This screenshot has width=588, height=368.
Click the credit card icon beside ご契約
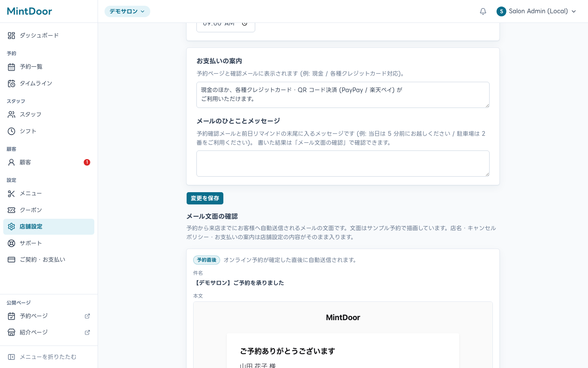coord(11,260)
